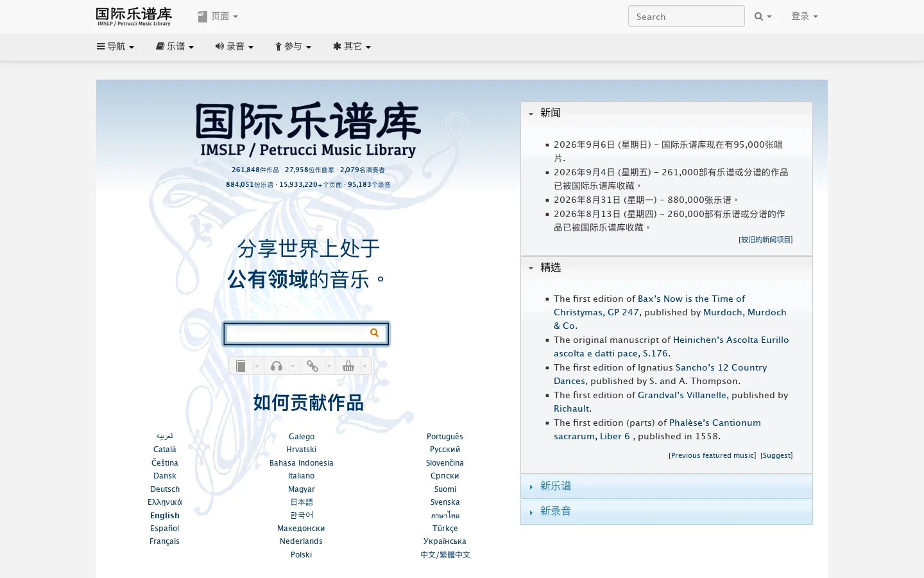Switch language to Deutsch
924x578 pixels.
[x=165, y=489]
